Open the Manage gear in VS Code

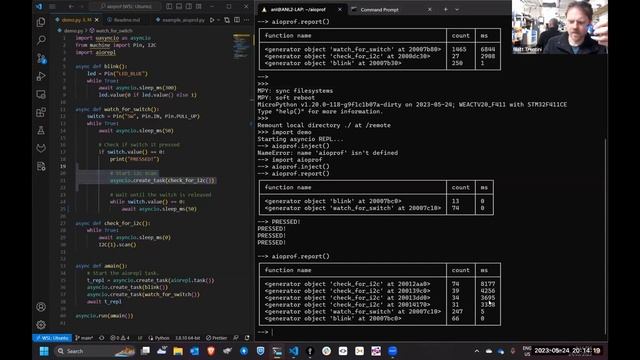[x=41, y=325]
